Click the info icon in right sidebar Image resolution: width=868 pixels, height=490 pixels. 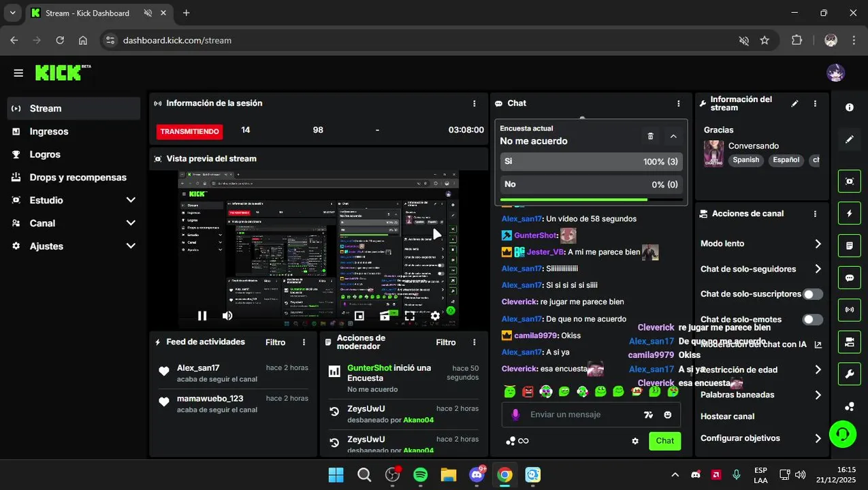[850, 108]
